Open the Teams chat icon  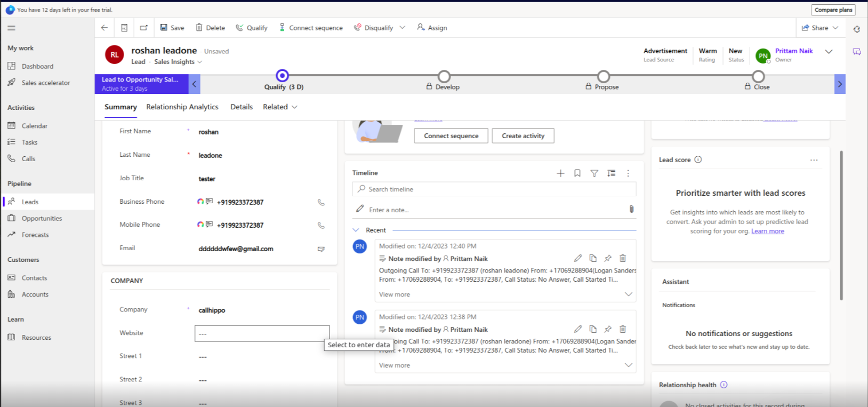coord(857,52)
